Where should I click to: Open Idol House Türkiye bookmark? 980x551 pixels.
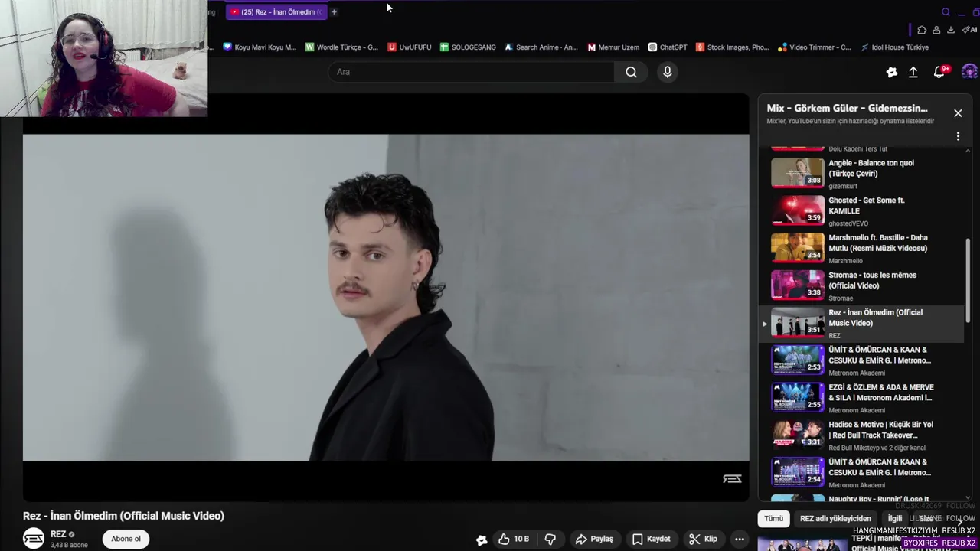click(x=894, y=47)
